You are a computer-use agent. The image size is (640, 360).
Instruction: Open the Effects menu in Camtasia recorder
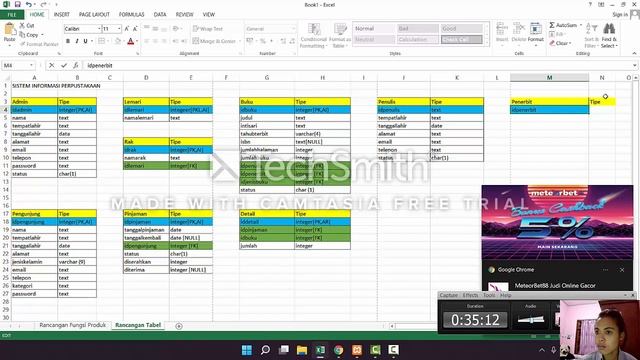(x=470, y=295)
